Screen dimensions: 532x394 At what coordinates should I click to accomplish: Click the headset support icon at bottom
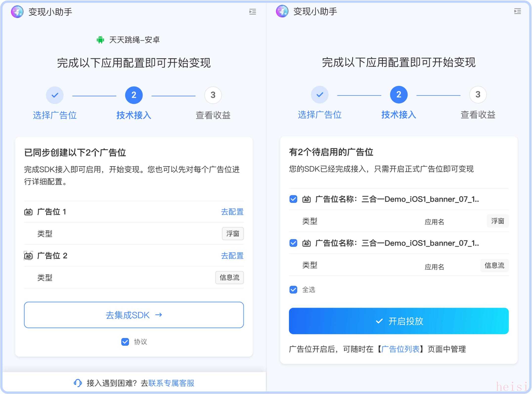[x=78, y=383]
